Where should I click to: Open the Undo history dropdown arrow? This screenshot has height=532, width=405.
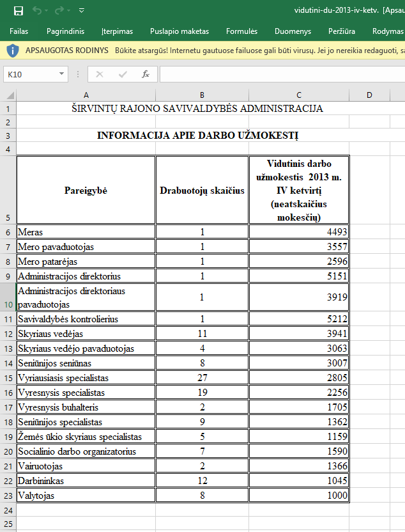click(47, 11)
